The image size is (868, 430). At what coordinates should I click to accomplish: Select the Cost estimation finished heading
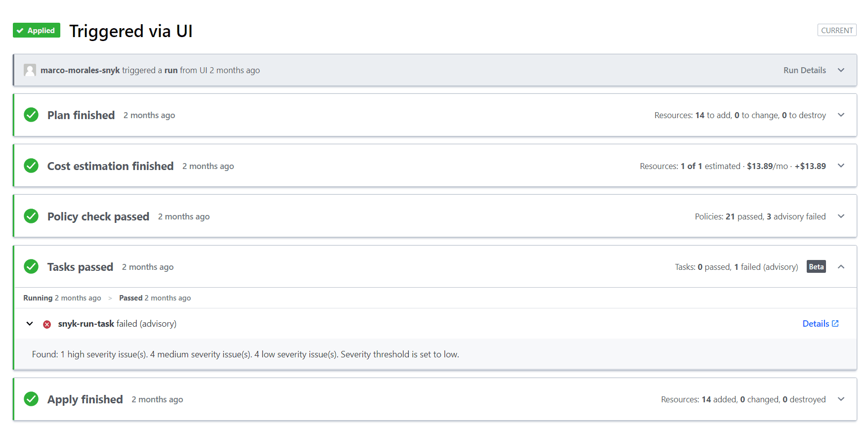coord(110,166)
